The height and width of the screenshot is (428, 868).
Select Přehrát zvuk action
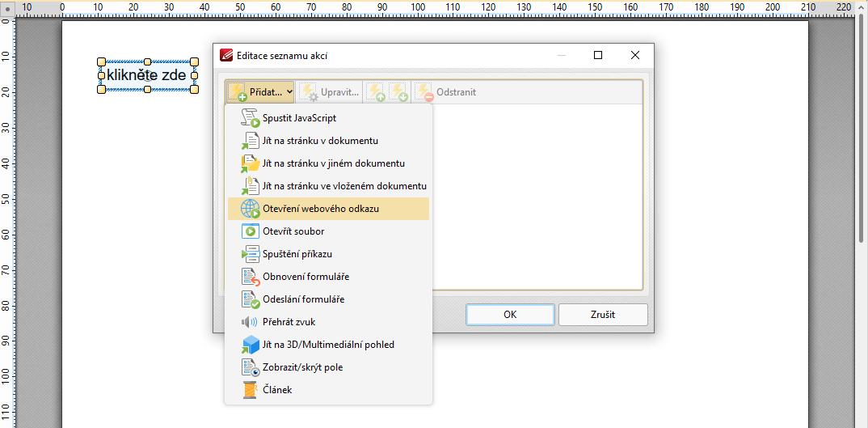[x=328, y=322]
